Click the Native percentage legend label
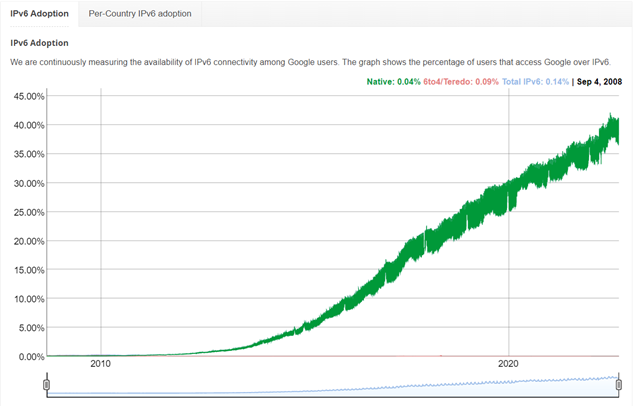The width and height of the screenshot is (633, 406). pyautogui.click(x=393, y=82)
